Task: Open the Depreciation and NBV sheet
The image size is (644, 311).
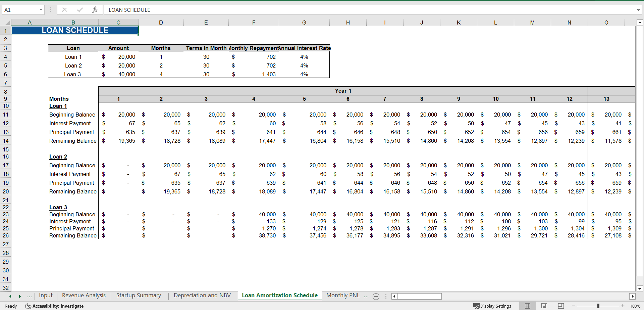Action: coord(202,296)
